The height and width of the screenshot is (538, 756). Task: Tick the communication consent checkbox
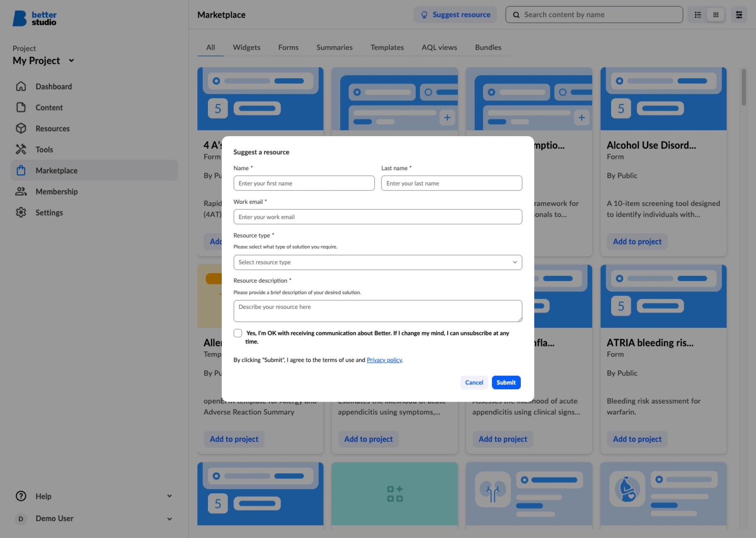[x=238, y=333]
